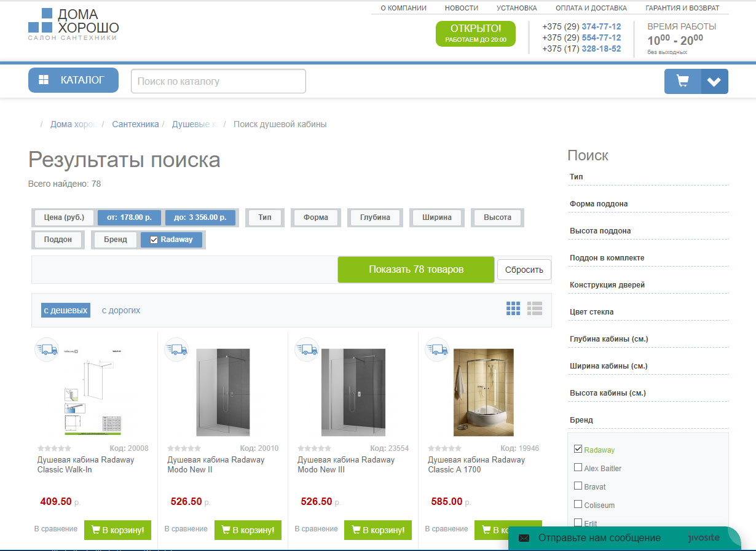Open the Каталог menu button
This screenshot has height=551, width=756.
(x=73, y=80)
